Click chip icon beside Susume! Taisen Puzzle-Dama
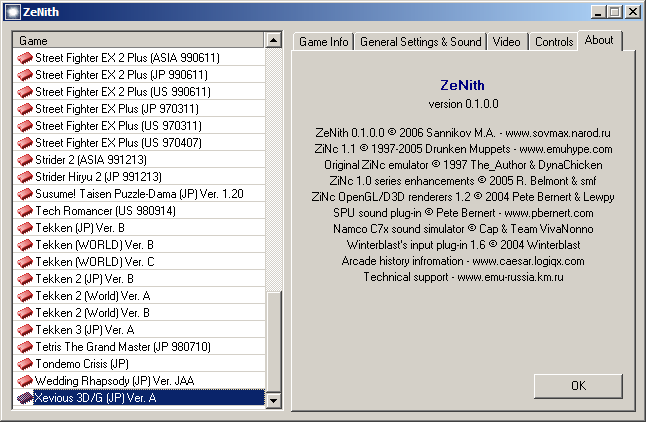 coord(25,194)
